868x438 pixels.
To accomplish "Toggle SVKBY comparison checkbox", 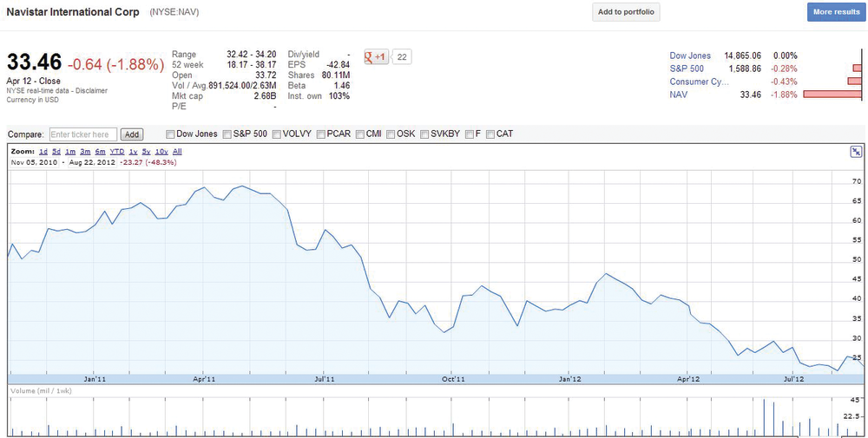I will pyautogui.click(x=424, y=134).
